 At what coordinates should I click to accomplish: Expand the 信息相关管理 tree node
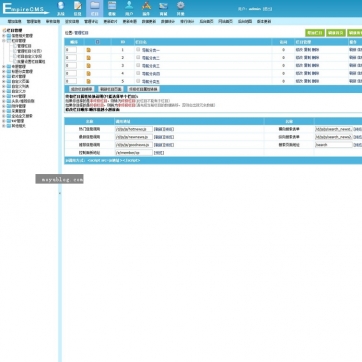[x=4, y=36]
